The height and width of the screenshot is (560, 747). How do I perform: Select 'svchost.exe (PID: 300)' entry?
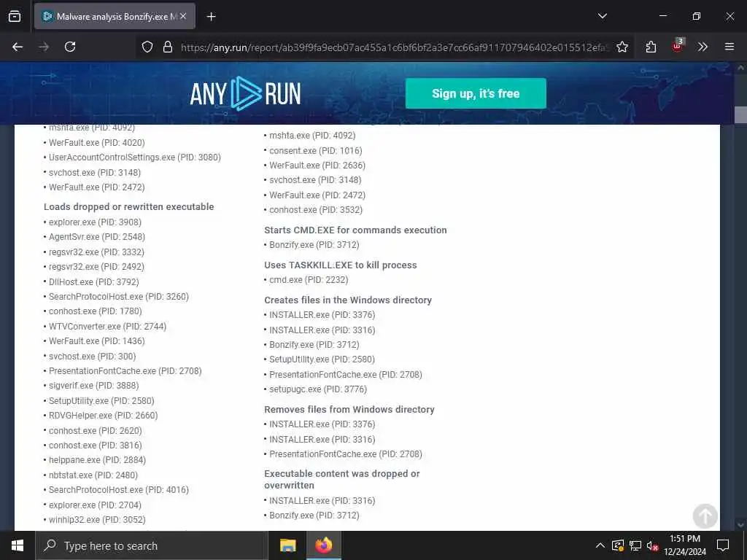coord(92,356)
